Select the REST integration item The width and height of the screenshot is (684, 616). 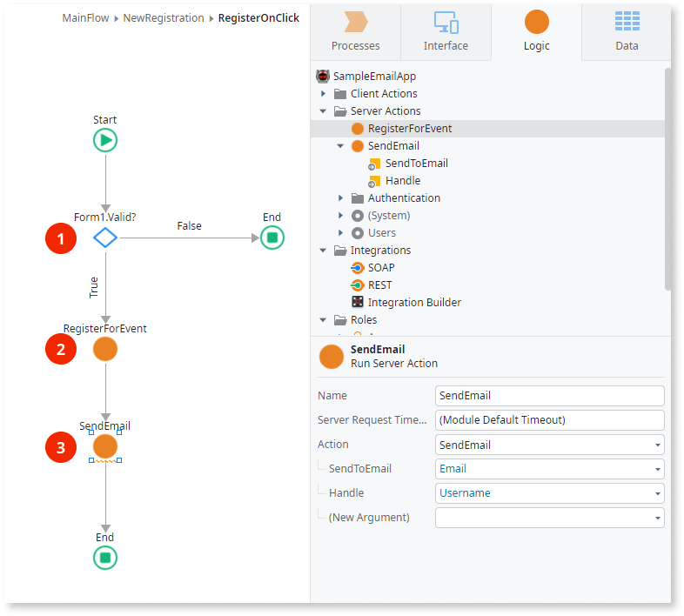point(379,285)
